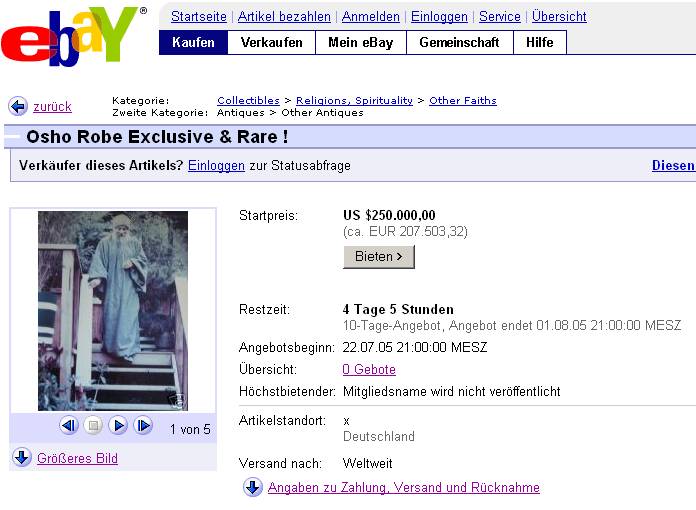
Task: Open the Verkaufen tab
Action: [272, 43]
